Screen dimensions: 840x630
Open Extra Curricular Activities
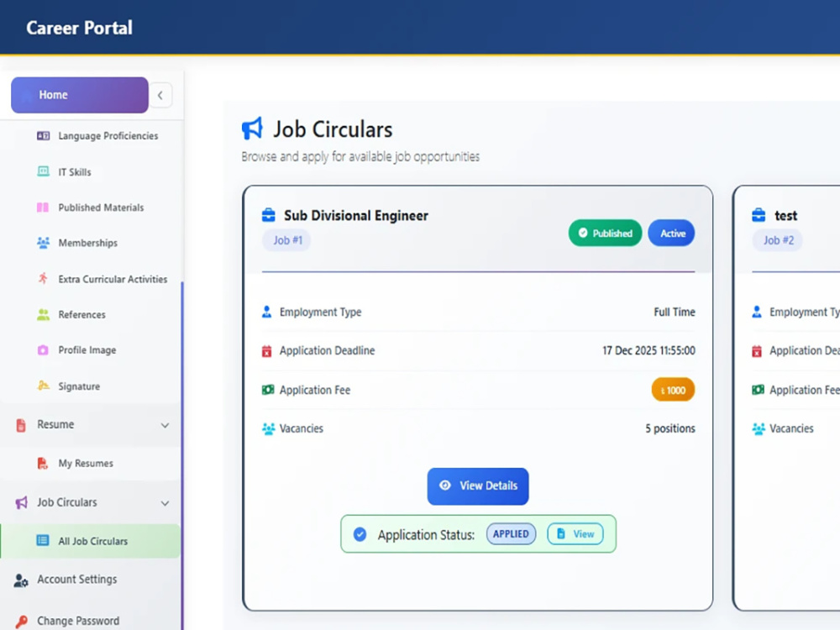pos(113,279)
